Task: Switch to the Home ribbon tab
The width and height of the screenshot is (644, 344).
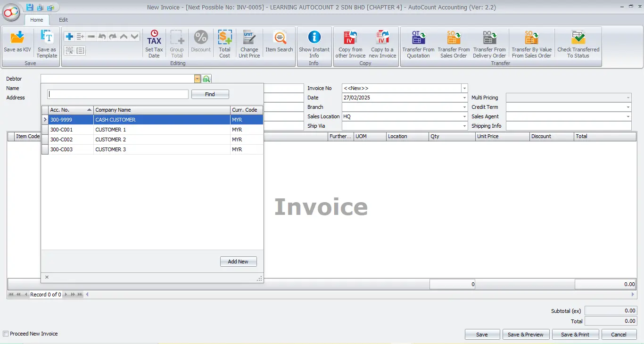Action: pos(36,20)
